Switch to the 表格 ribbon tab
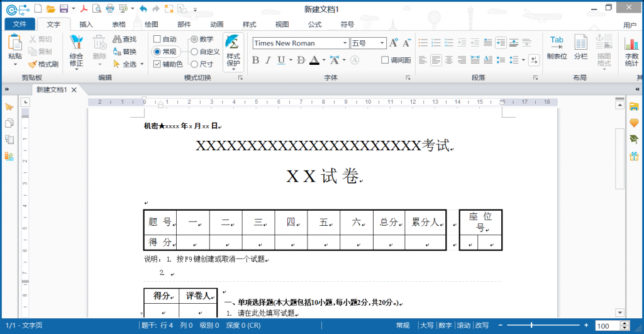 pos(119,25)
